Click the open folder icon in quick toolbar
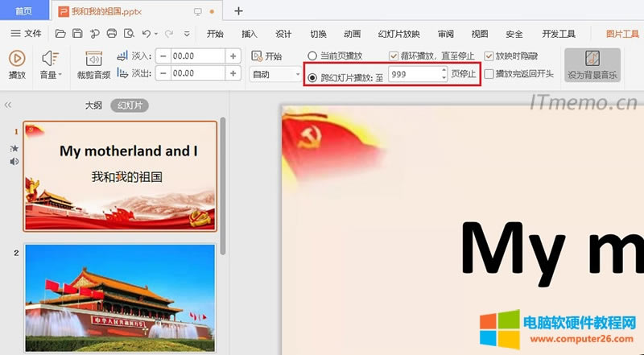644x355 pixels. [60, 34]
